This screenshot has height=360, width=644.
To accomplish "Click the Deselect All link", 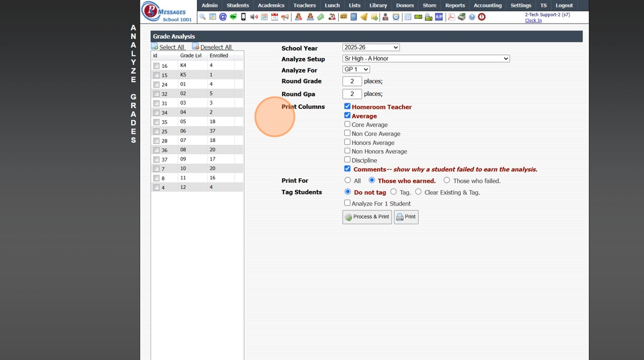I will [216, 47].
